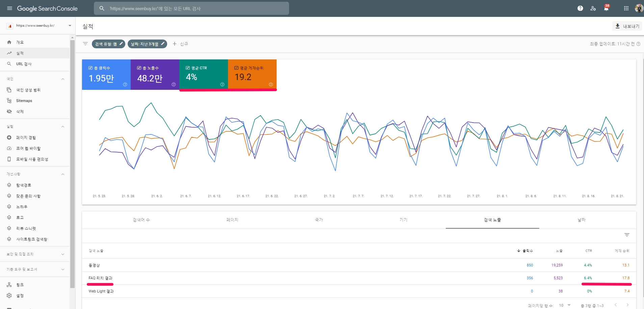
Task: Click the table filter icon above the rows
Action: [x=627, y=235]
